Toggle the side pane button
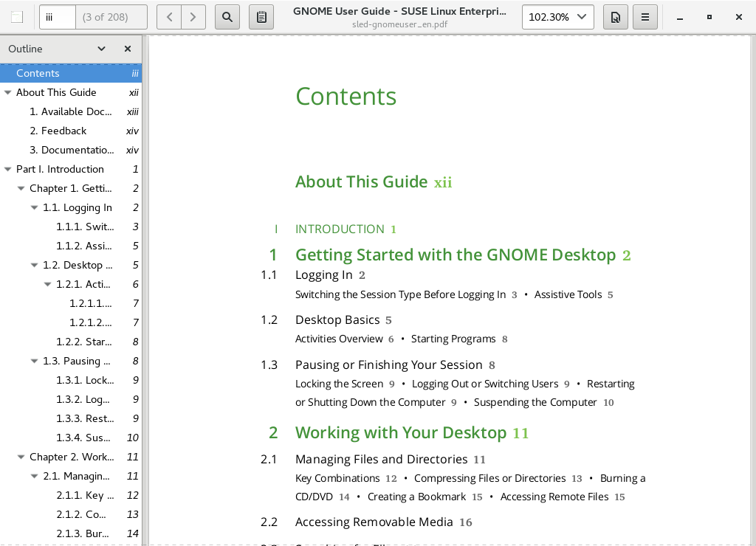756x546 pixels. (x=17, y=17)
